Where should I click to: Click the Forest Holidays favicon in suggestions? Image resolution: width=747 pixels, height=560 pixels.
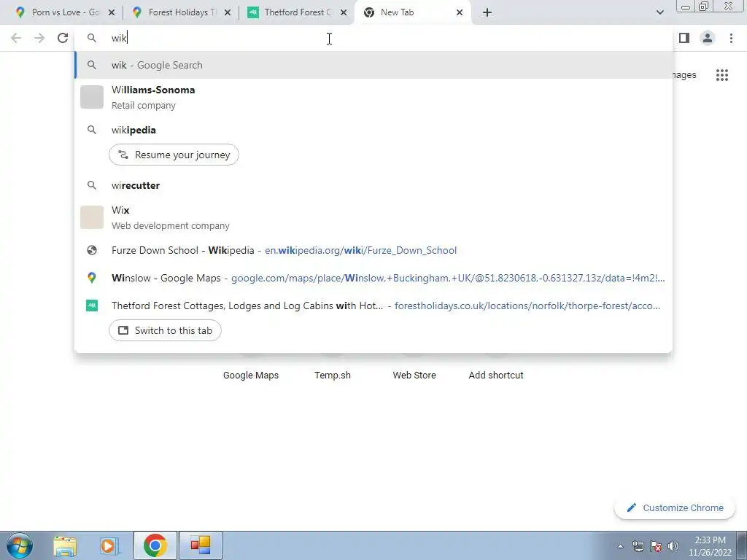(92, 306)
